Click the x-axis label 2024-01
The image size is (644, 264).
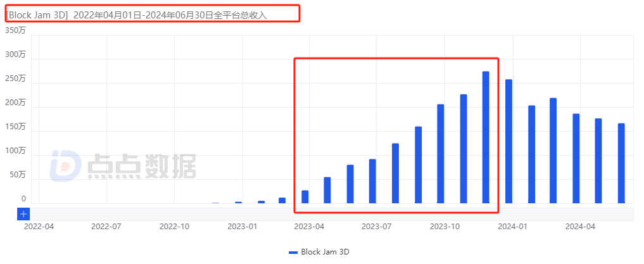point(512,226)
